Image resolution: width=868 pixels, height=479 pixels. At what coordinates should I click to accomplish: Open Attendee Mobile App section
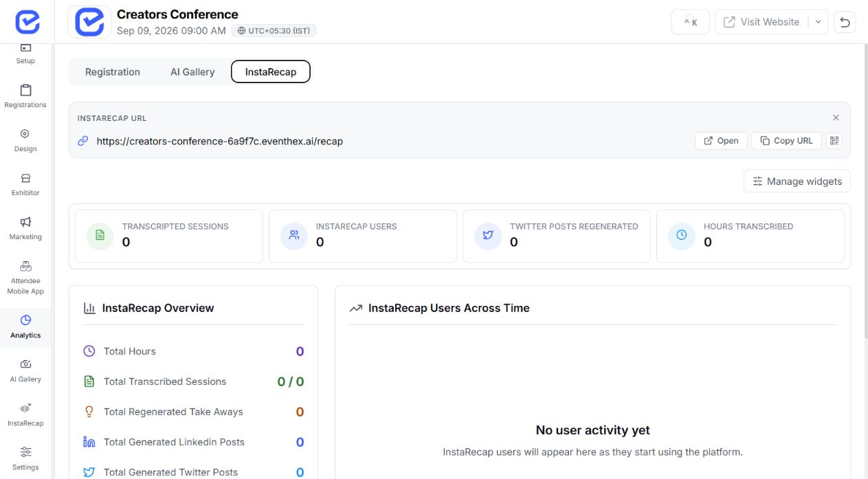coord(25,278)
